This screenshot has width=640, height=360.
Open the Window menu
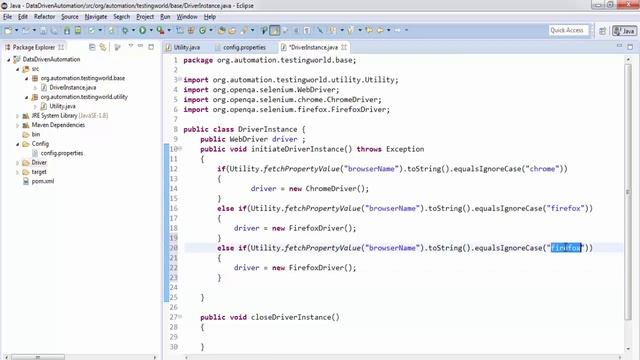[x=187, y=17]
